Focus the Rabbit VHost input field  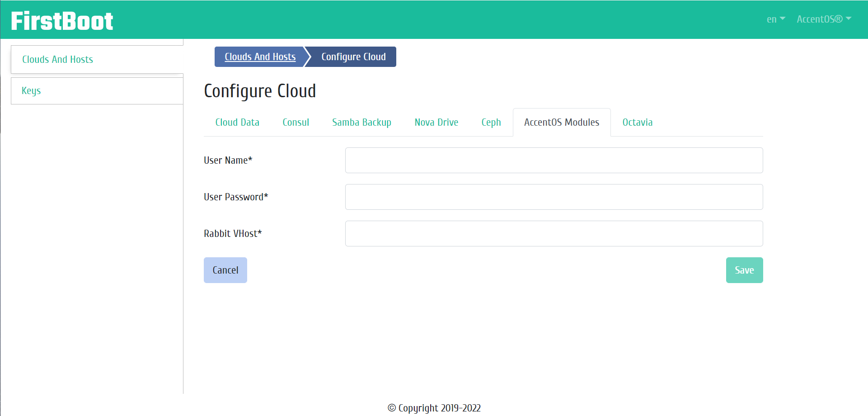point(554,233)
